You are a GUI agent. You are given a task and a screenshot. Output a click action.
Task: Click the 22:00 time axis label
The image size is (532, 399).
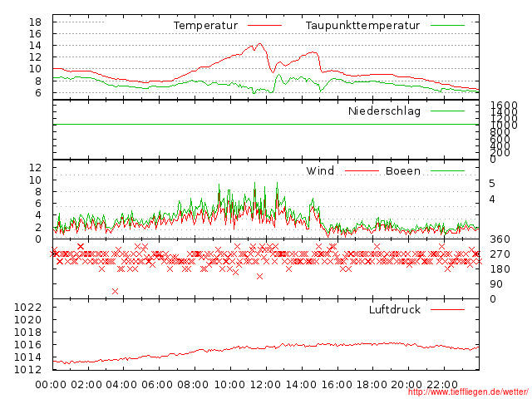pyautogui.click(x=442, y=385)
